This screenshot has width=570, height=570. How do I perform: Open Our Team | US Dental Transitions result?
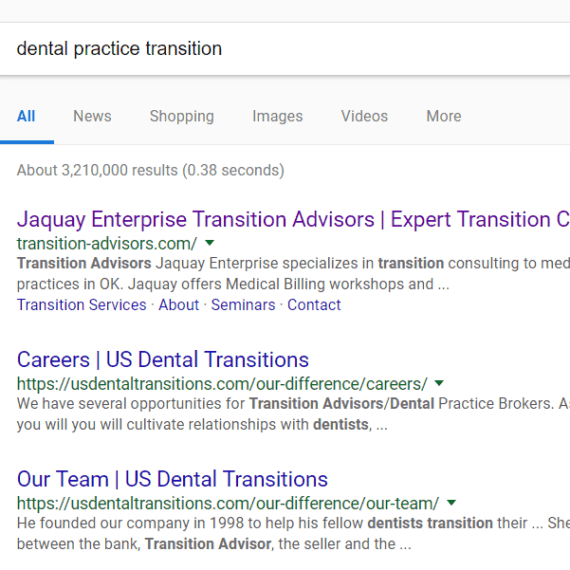point(172,479)
